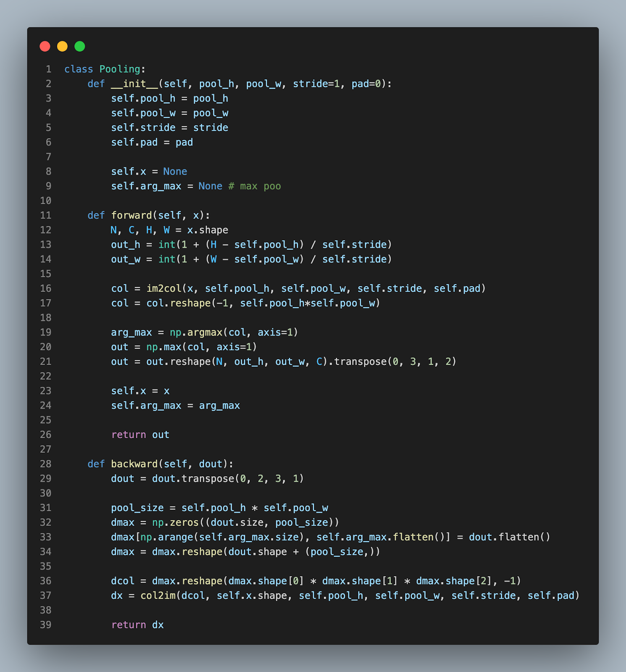
Task: Select the "backward" method name
Action: pyautogui.click(x=134, y=464)
